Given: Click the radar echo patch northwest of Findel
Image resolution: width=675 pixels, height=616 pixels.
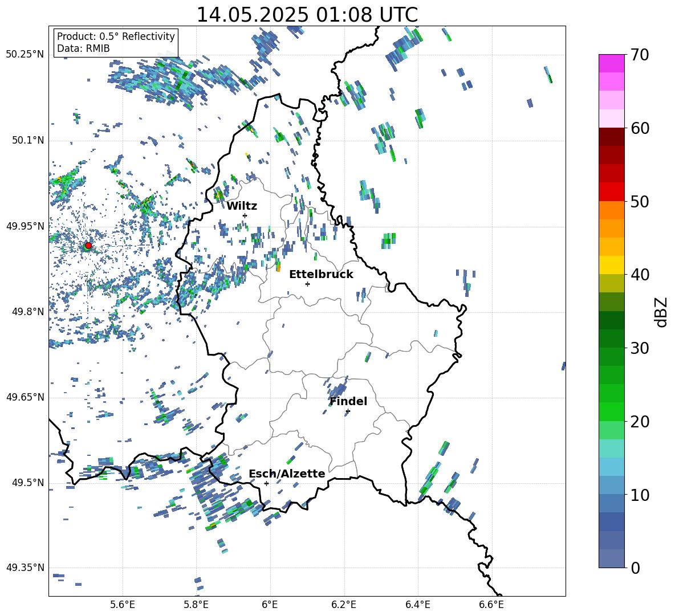Looking at the screenshot, I should point(336,388).
